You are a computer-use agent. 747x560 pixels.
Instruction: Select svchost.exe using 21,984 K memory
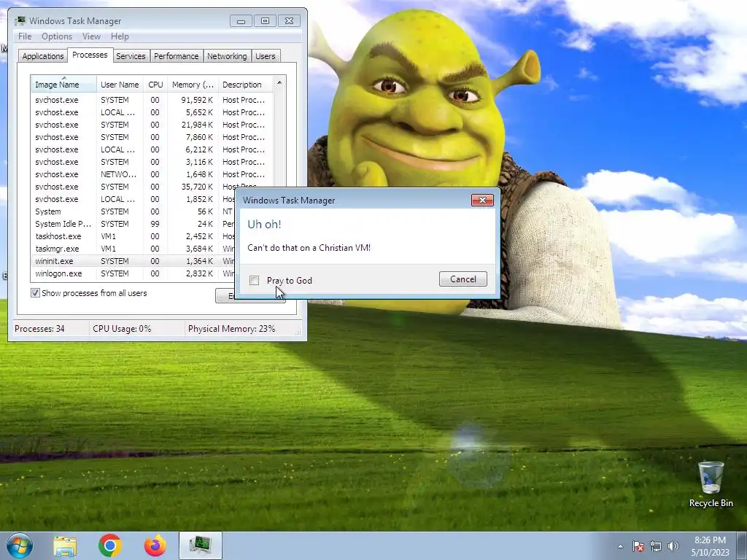tap(152, 125)
